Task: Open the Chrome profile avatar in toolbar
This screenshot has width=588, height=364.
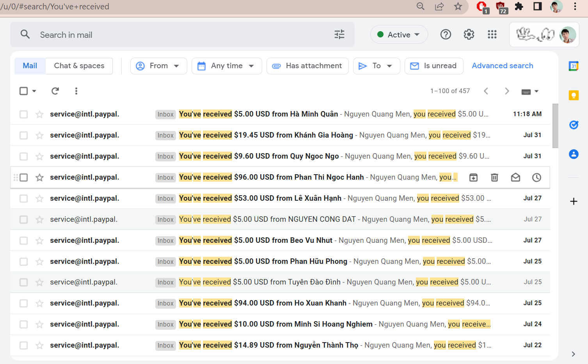Action: coord(556,6)
